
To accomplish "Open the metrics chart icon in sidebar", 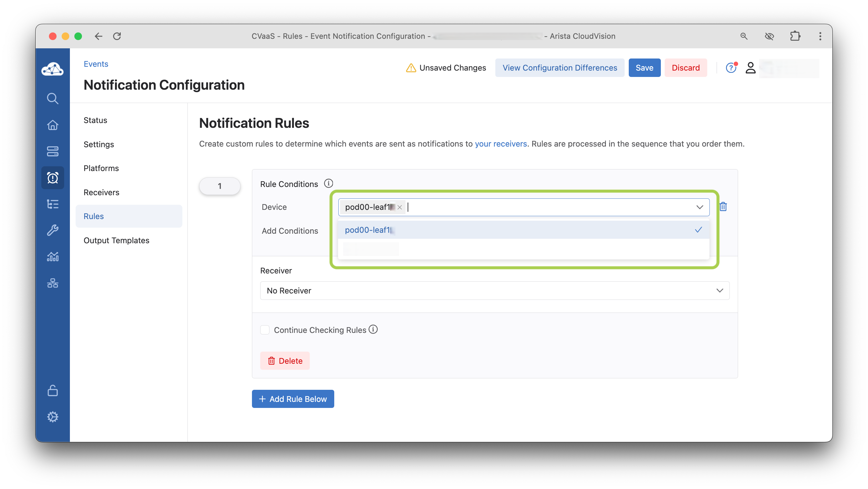I will click(52, 257).
